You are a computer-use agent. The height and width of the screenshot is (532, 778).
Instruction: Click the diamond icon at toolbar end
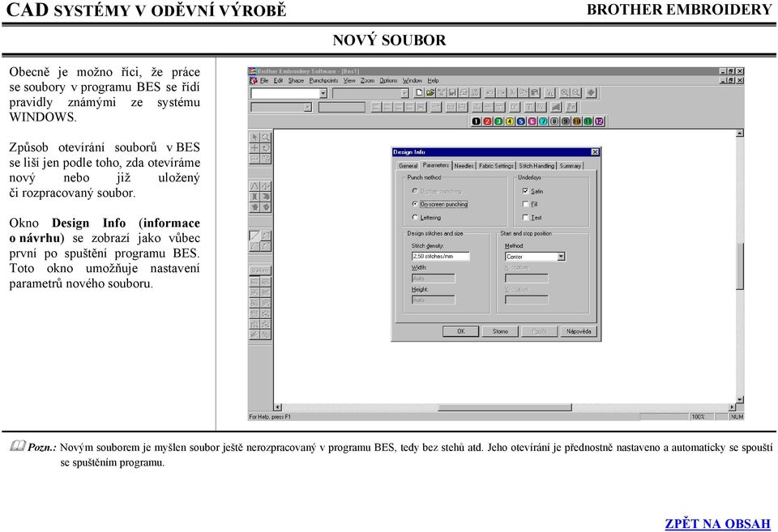[592, 93]
